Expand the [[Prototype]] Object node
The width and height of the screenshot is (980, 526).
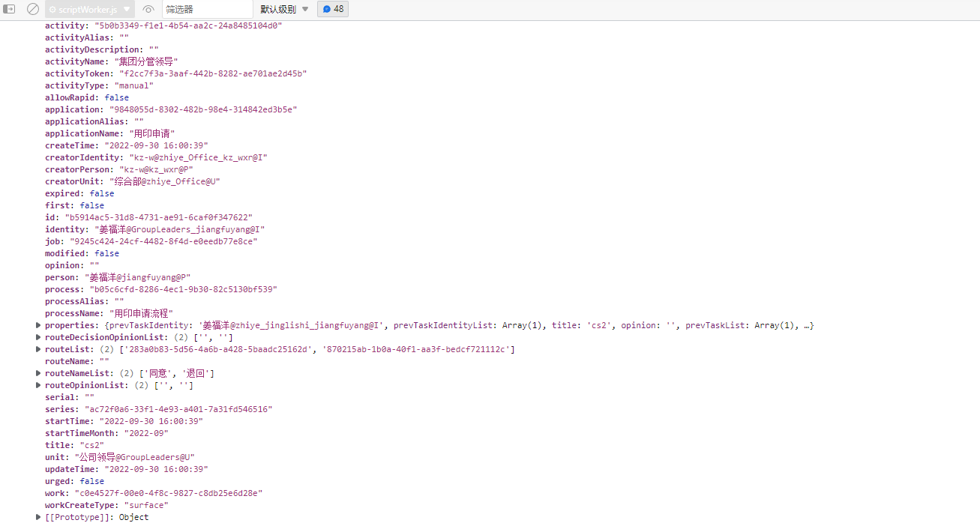click(x=38, y=517)
